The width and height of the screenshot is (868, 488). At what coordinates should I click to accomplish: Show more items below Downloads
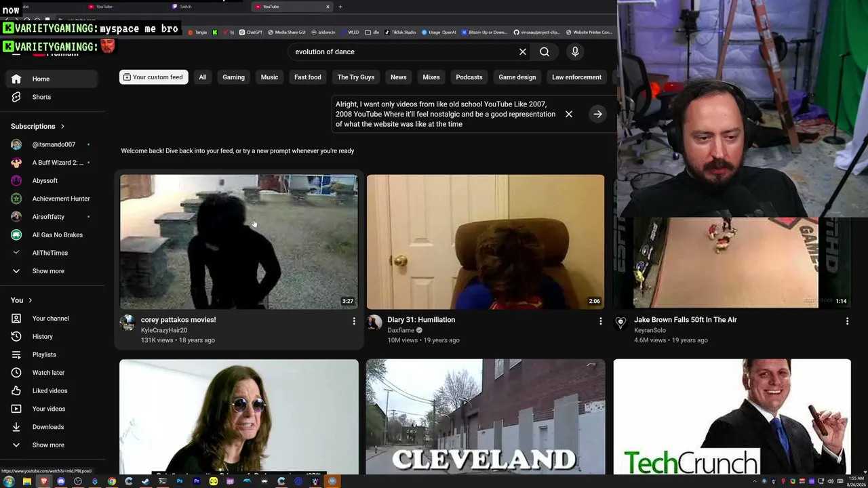click(53, 445)
